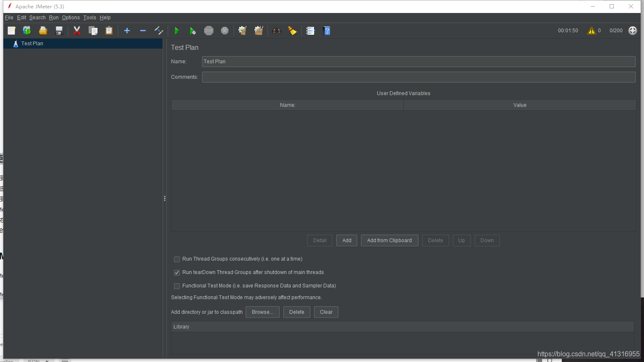
Task: Enable Functional Test Mode checkbox
Action: click(x=177, y=286)
